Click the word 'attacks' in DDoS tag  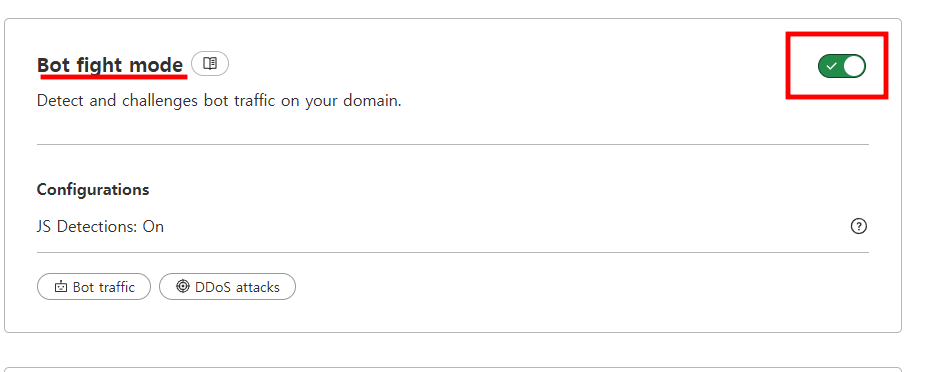click(x=257, y=287)
